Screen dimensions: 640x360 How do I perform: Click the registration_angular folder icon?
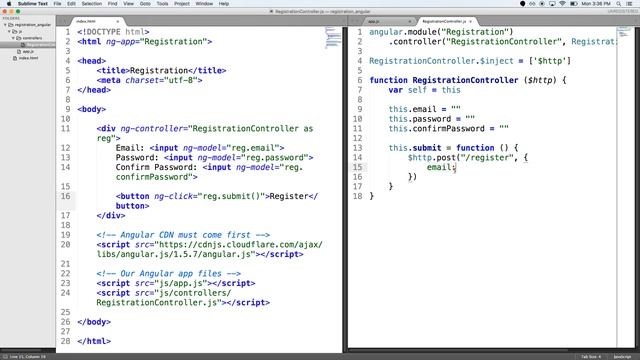pos(11,25)
